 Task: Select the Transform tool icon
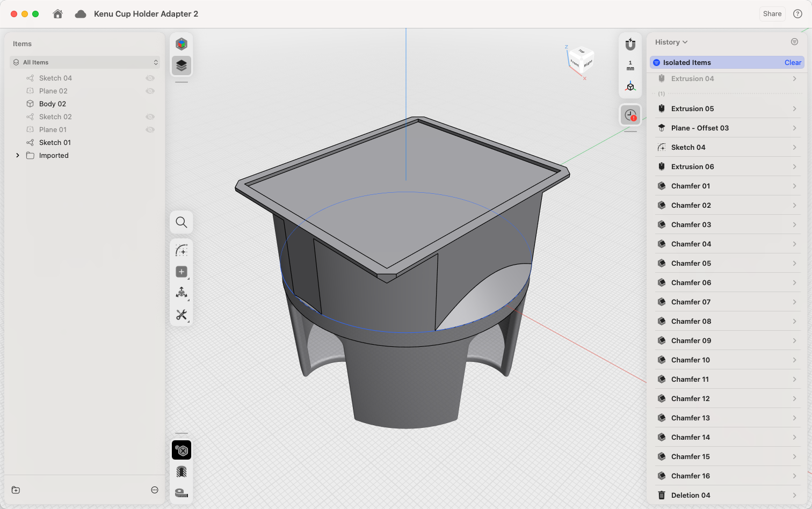tap(182, 293)
